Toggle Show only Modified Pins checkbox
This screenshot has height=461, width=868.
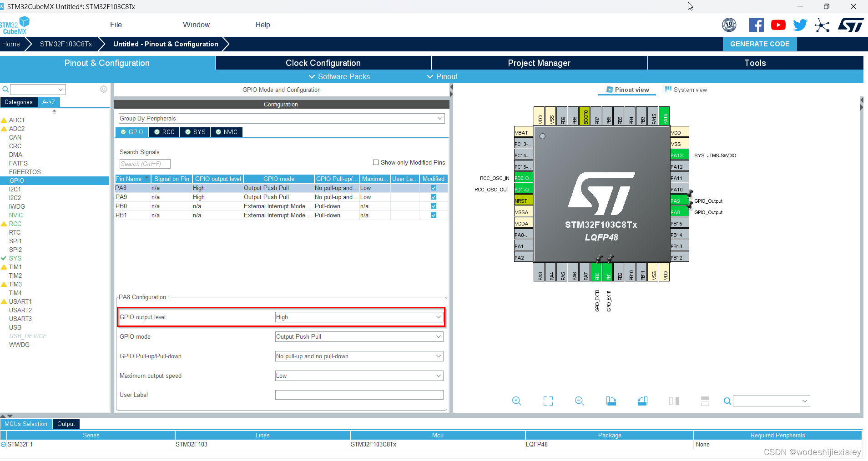pyautogui.click(x=376, y=162)
